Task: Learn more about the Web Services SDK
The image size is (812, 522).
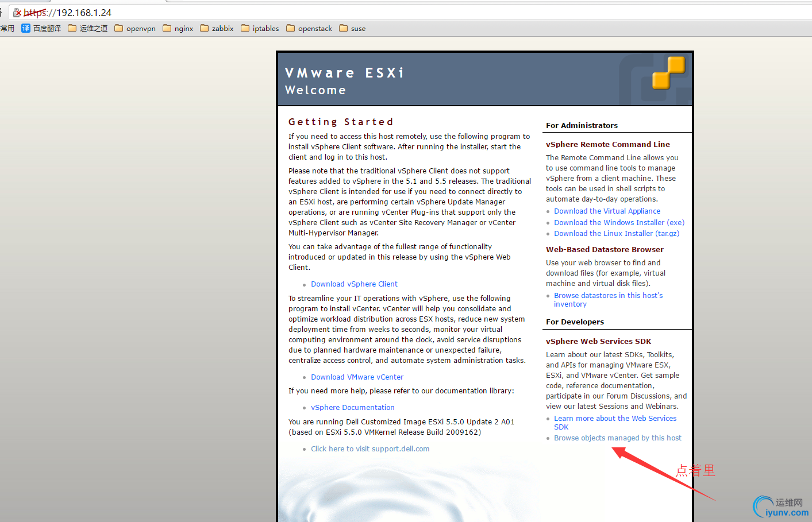Action: tap(615, 423)
